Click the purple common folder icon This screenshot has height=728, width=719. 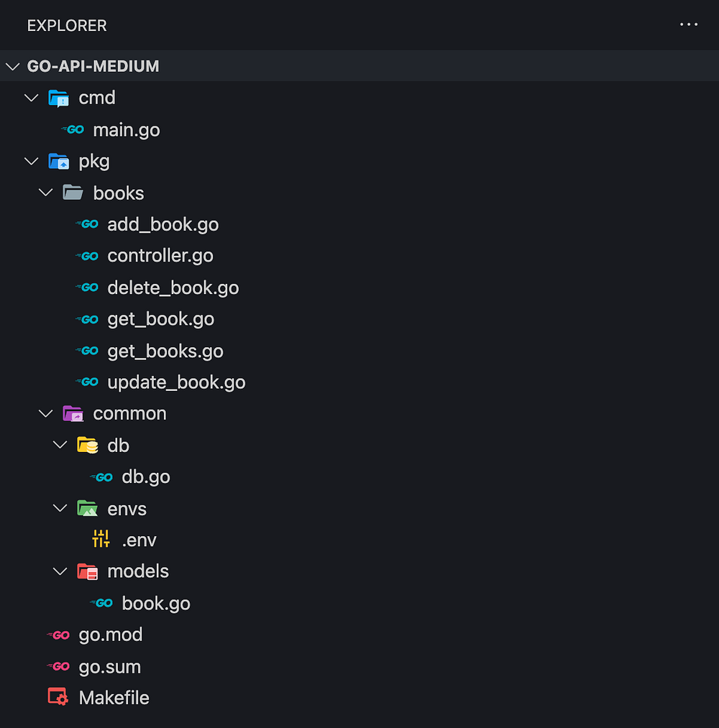73,414
